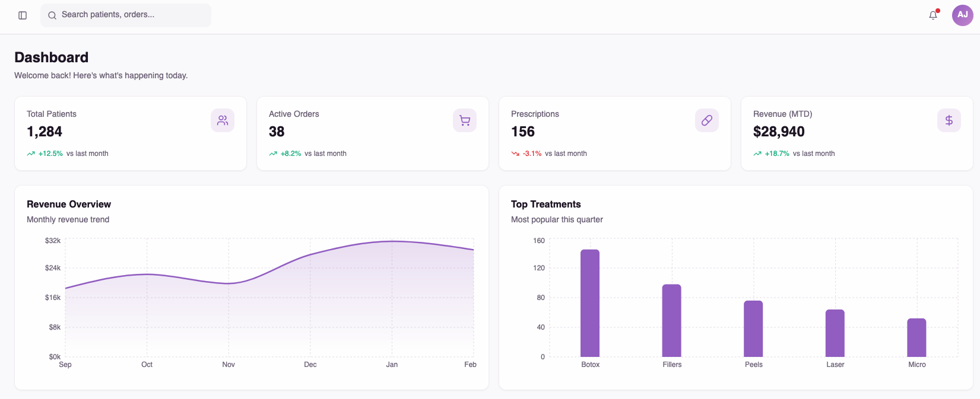Click the -3.1% downward trend icon
This screenshot has width=980, height=399.
tap(515, 154)
